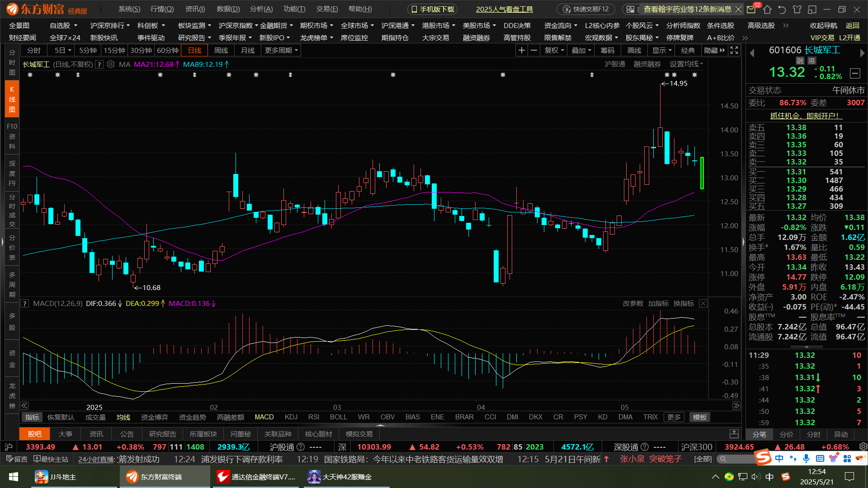Open 沪股通 help icon in status bar
The image size is (868, 488).
(300, 447)
